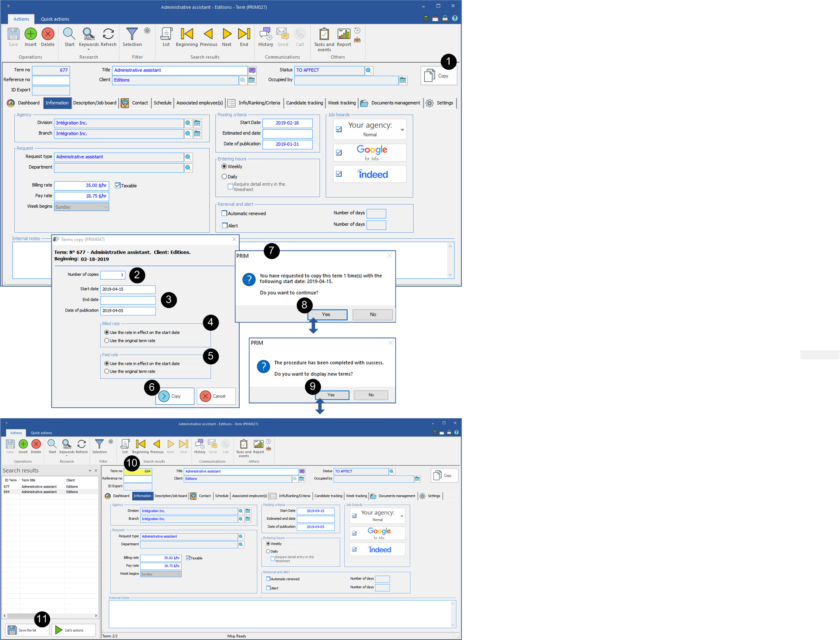Click No in the display new terms dialog
Screen dimensions: 840x640
pyautogui.click(x=371, y=395)
